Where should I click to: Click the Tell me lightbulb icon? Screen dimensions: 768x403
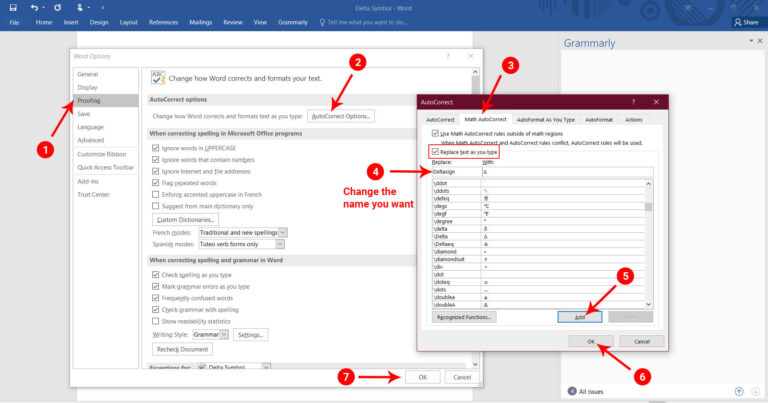point(322,23)
